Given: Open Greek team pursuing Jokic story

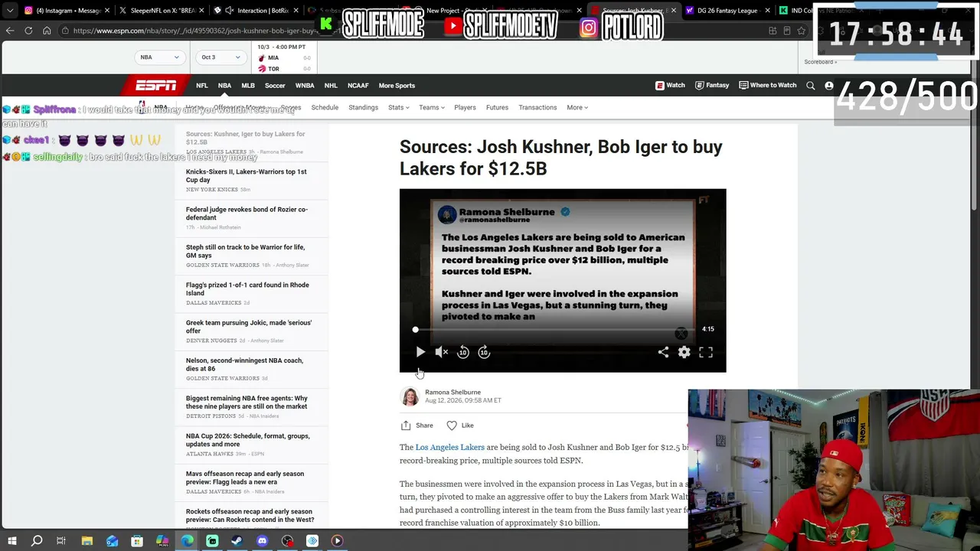Looking at the screenshot, I should pos(249,327).
